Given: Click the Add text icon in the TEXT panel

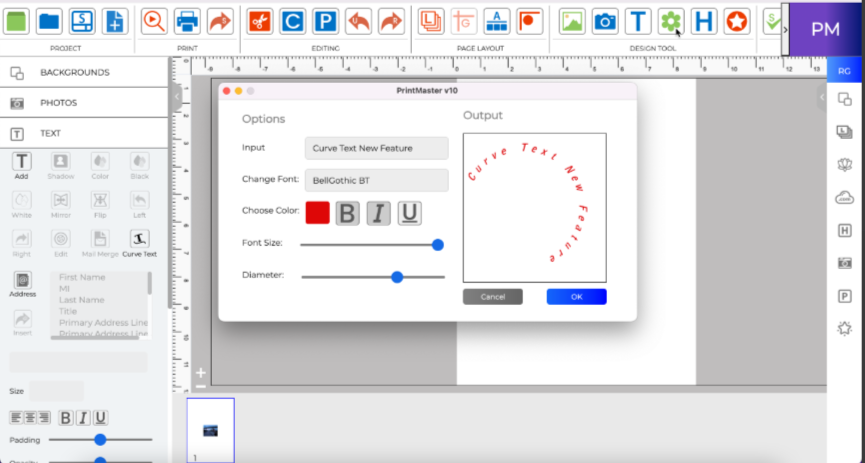Looking at the screenshot, I should [22, 162].
